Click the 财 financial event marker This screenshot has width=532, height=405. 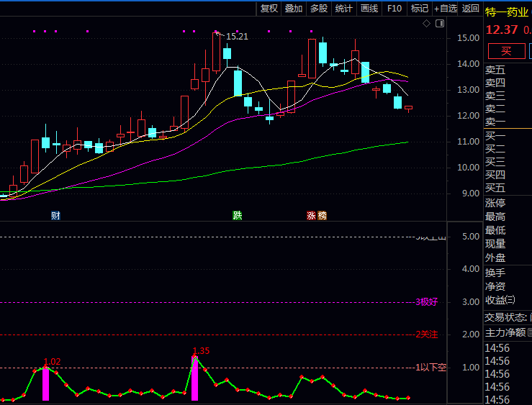pos(55,216)
